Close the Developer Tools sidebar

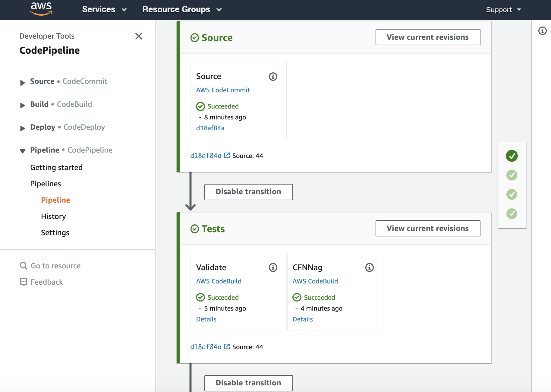click(139, 36)
